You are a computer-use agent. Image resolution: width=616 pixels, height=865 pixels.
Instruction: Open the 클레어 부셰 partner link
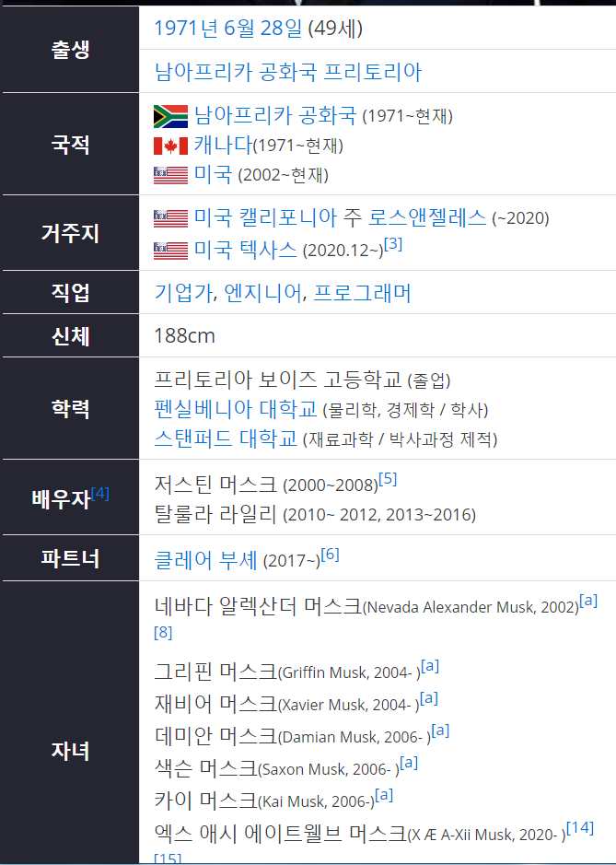click(x=205, y=560)
